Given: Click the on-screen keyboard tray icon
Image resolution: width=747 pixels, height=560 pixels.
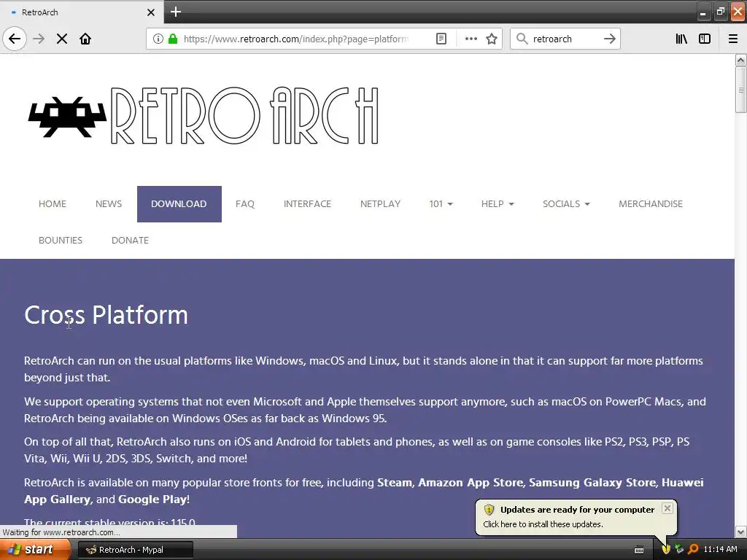Looking at the screenshot, I should (639, 550).
